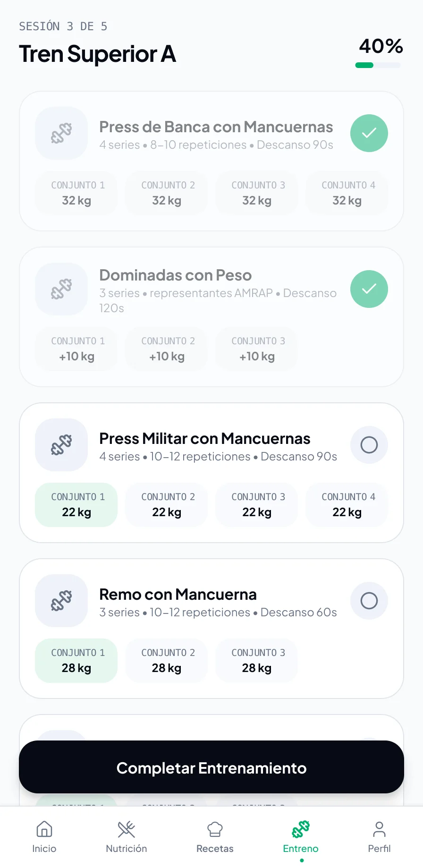The height and width of the screenshot is (868, 423).
Task: Select Conjunto 1 of Press Militar, 22 kg
Action: click(76, 505)
